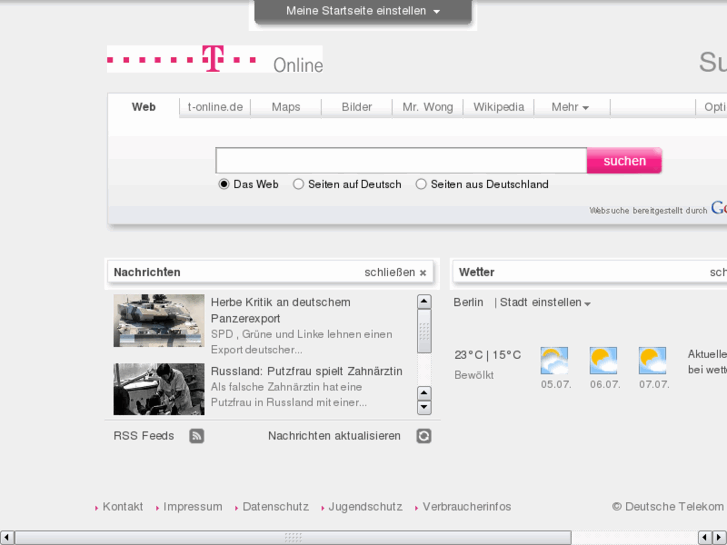This screenshot has height=545, width=727.
Task: Click the Nachrichten panel title
Action: [147, 272]
